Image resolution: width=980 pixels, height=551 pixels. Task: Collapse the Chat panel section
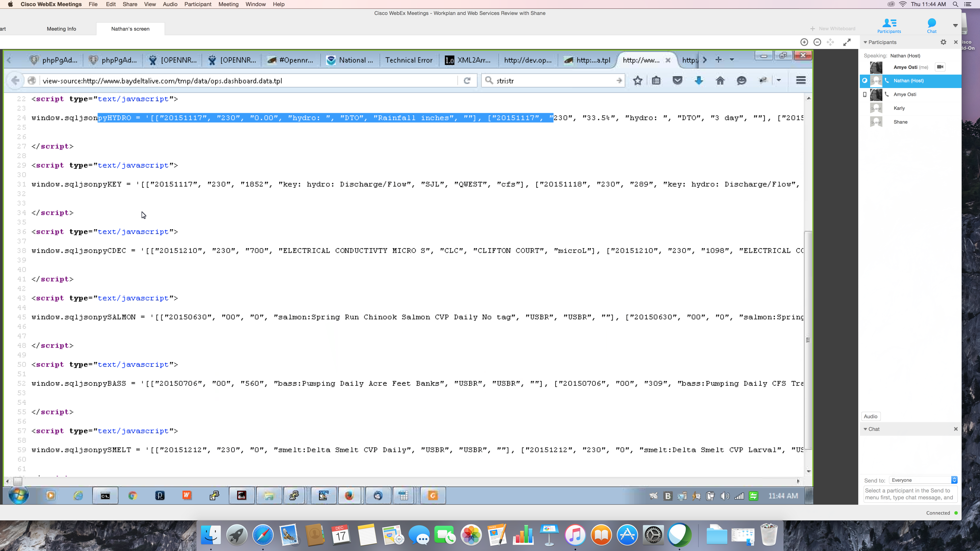tap(865, 429)
